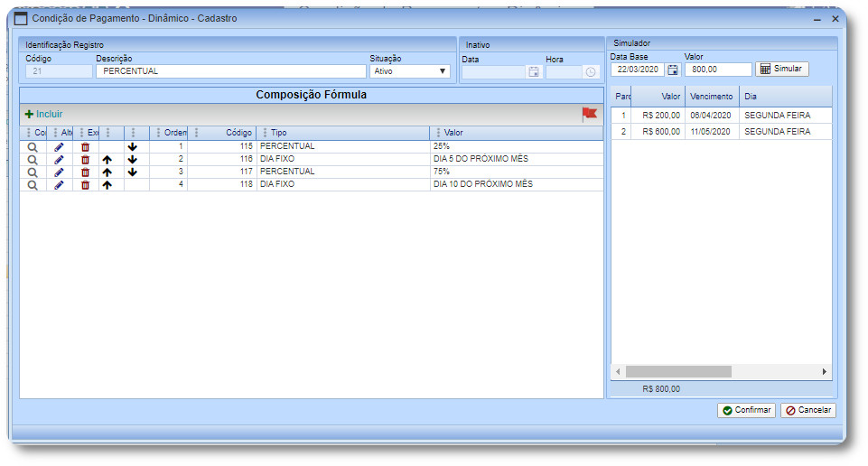
Task: Move code 116 row up
Action: point(107,159)
